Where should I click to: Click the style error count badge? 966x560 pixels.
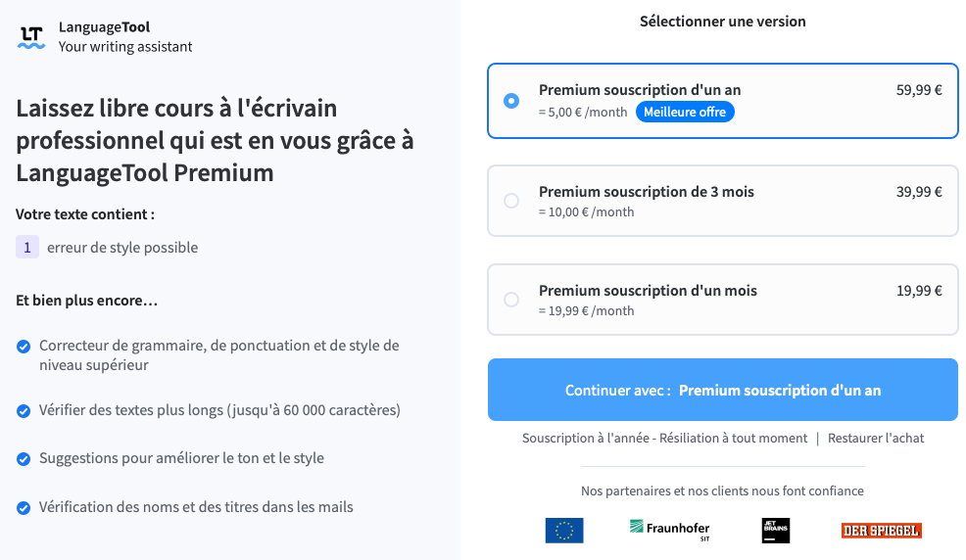(x=27, y=248)
